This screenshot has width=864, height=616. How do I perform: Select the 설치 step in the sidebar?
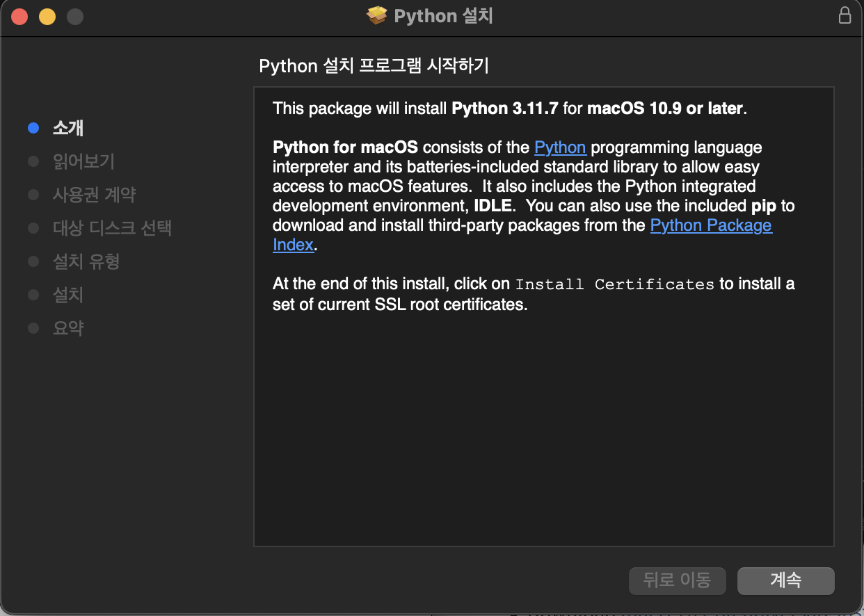tap(68, 295)
